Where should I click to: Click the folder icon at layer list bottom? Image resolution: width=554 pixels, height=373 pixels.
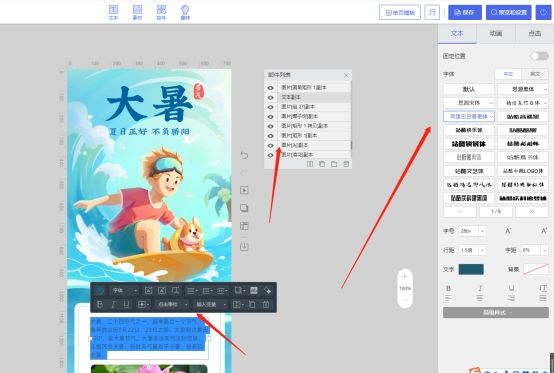pyautogui.click(x=334, y=164)
